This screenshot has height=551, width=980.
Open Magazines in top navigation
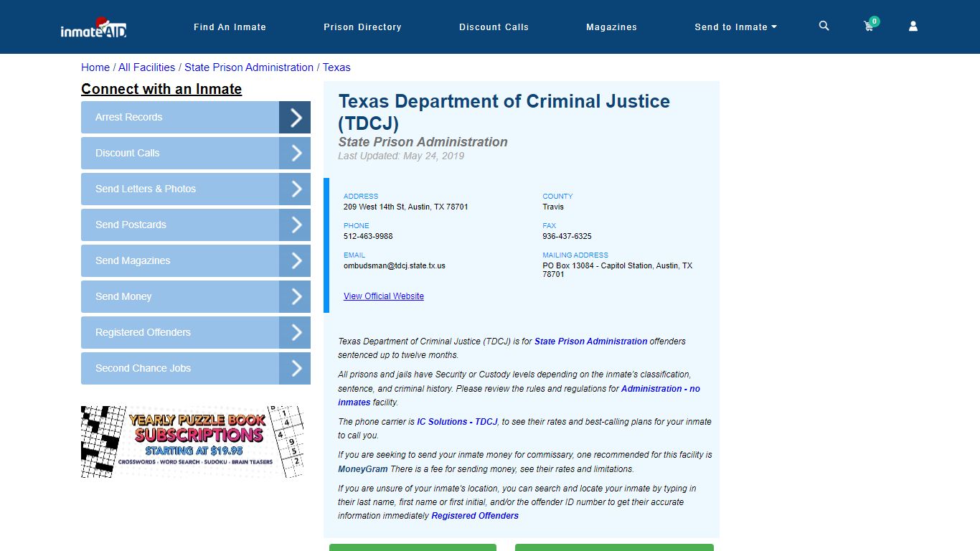click(x=611, y=27)
